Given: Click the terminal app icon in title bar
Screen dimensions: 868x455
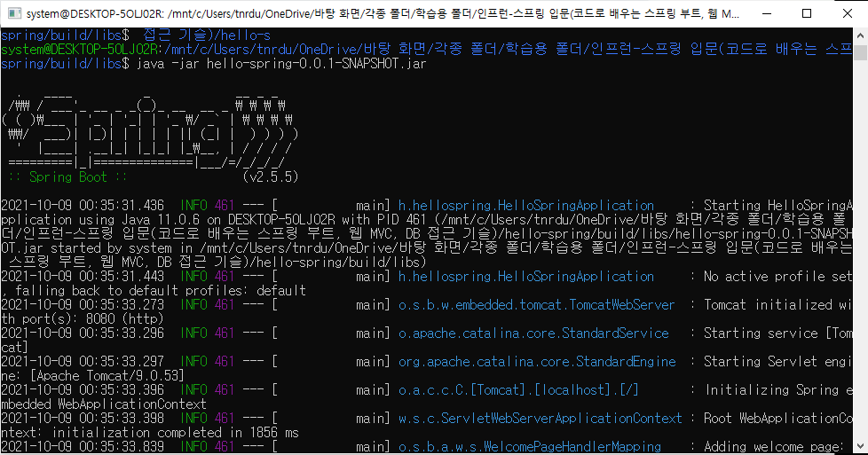Looking at the screenshot, I should tap(14, 13).
